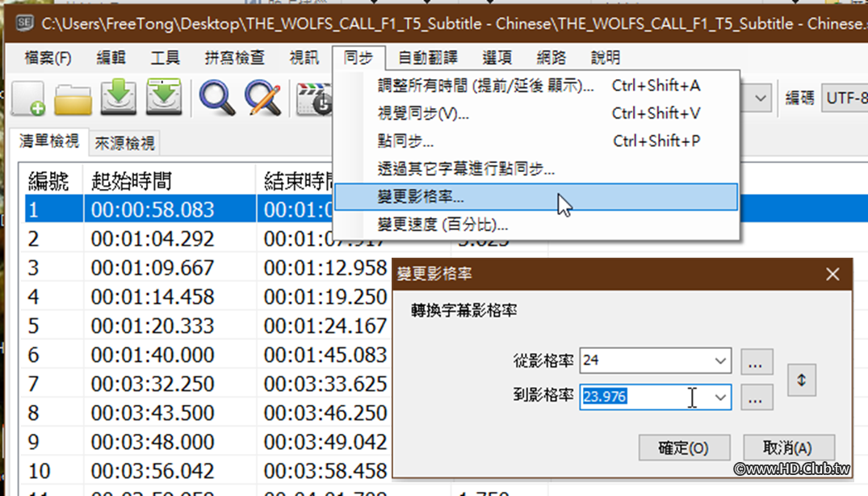
Task: Open Replace with the magnifier-pencil icon
Action: pyautogui.click(x=263, y=98)
